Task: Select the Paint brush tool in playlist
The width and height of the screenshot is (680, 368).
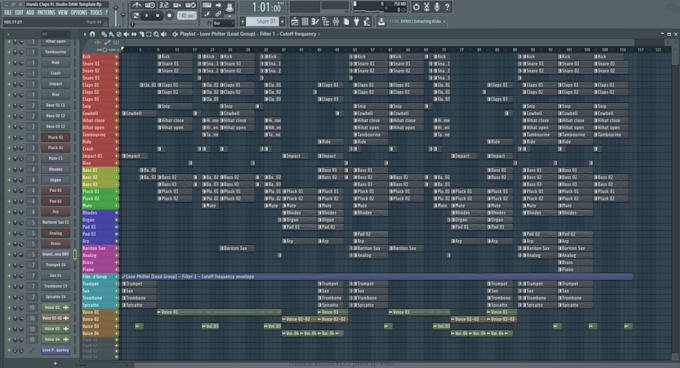Action: pyautogui.click(x=111, y=34)
